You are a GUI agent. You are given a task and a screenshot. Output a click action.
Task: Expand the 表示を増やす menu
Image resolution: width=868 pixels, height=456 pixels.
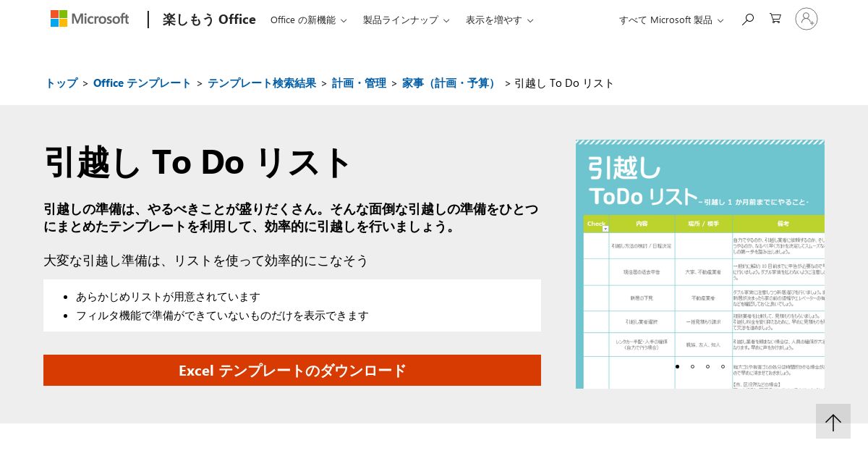coord(500,20)
